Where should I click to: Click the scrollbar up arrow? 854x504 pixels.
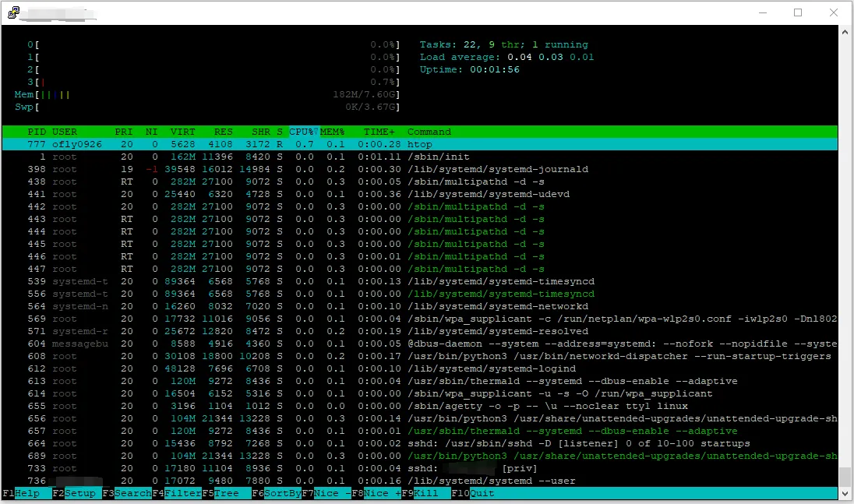pos(845,32)
